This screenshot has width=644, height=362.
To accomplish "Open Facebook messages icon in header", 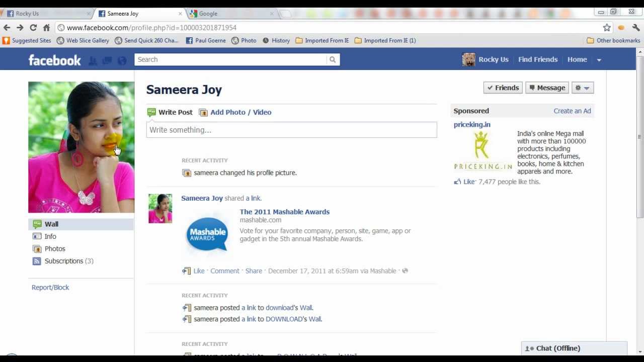I will 107,61.
